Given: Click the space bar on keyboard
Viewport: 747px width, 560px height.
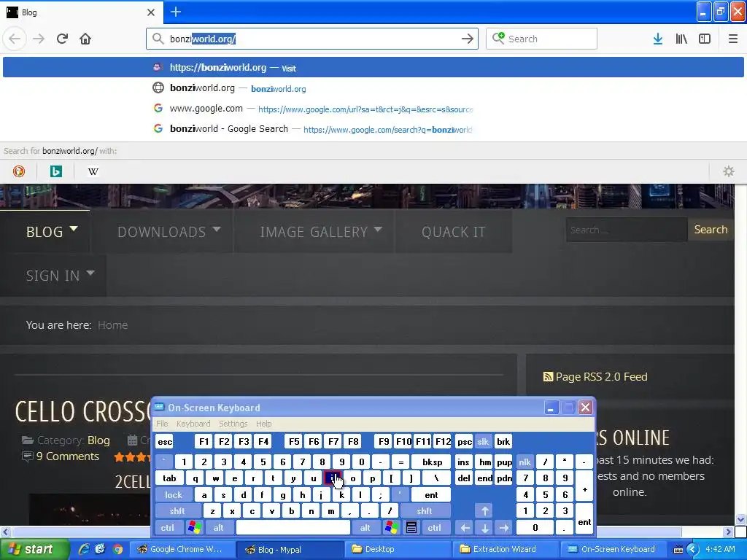Looking at the screenshot, I should pos(293,528).
